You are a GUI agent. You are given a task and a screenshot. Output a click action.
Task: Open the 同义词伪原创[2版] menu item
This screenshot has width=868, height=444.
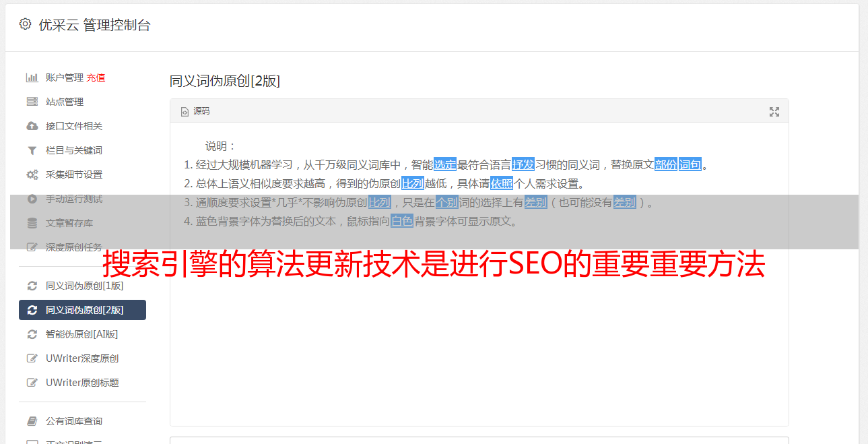pyautogui.click(x=82, y=310)
